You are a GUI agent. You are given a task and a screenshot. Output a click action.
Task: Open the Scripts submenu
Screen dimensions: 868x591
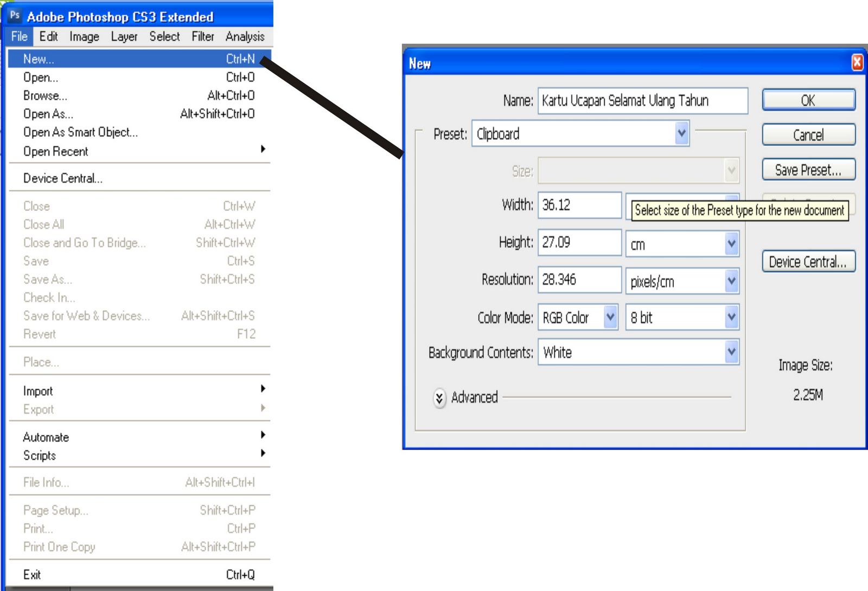point(139,455)
